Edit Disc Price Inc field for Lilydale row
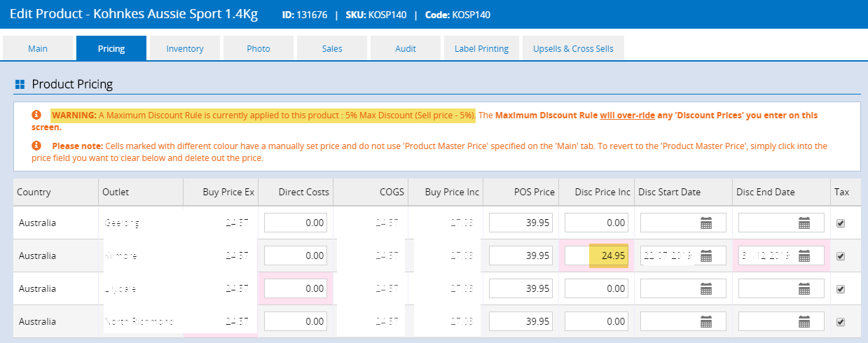Image resolution: width=868 pixels, height=343 pixels. tap(596, 288)
